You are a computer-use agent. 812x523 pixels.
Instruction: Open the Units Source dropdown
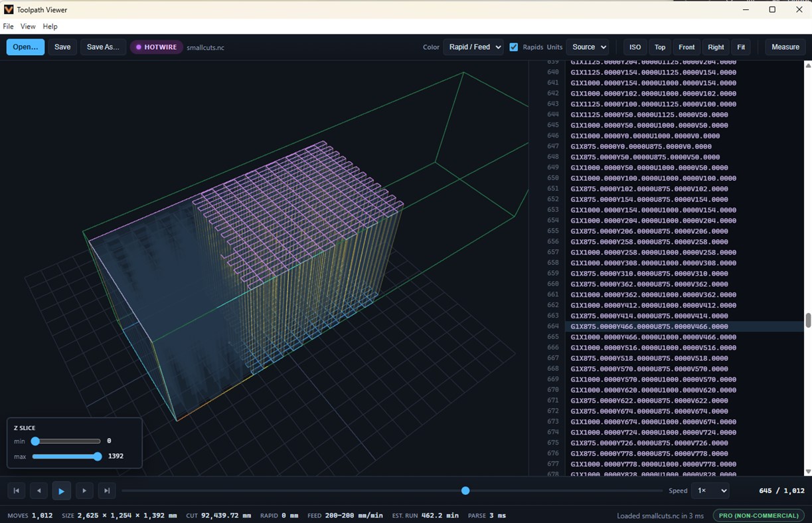click(588, 47)
